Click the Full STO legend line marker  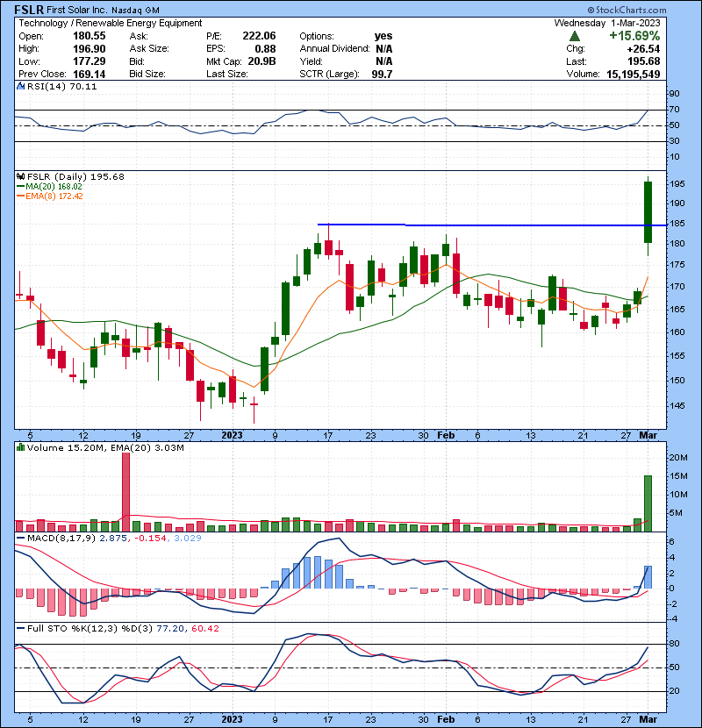point(20,629)
